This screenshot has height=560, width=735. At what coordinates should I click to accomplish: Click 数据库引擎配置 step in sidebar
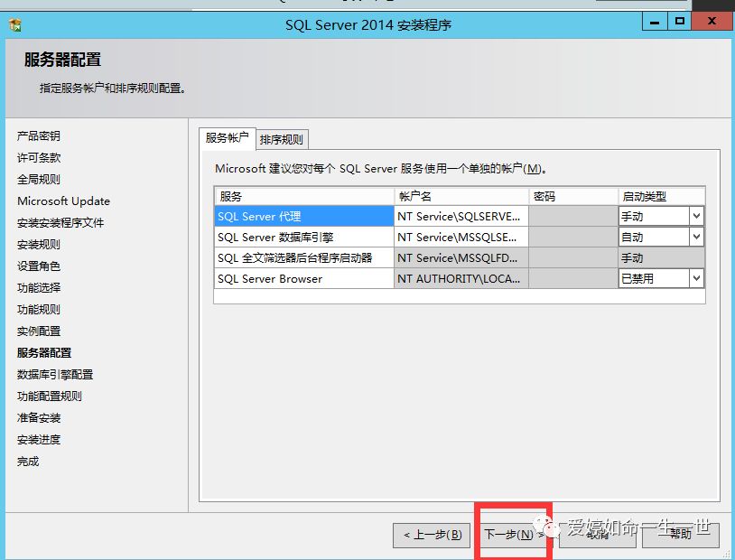(x=55, y=374)
